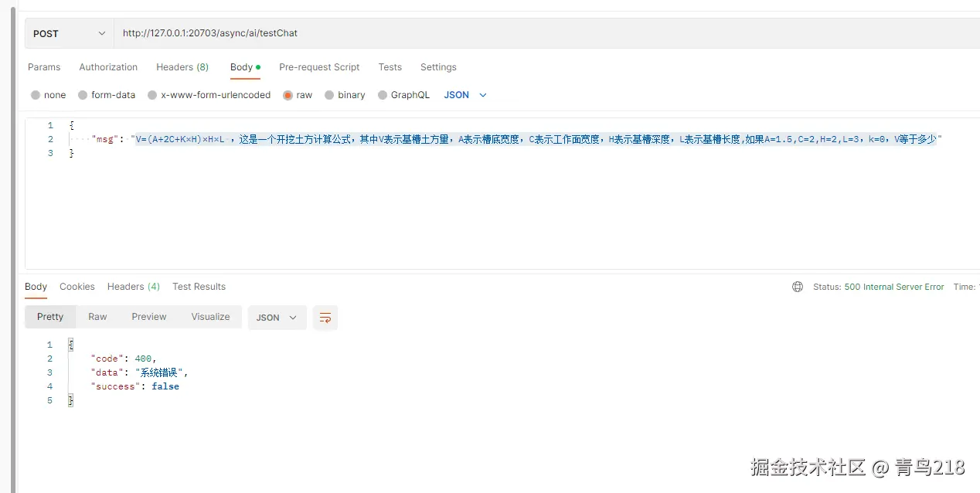
Task: Click the request URL field
Action: tap(546, 33)
